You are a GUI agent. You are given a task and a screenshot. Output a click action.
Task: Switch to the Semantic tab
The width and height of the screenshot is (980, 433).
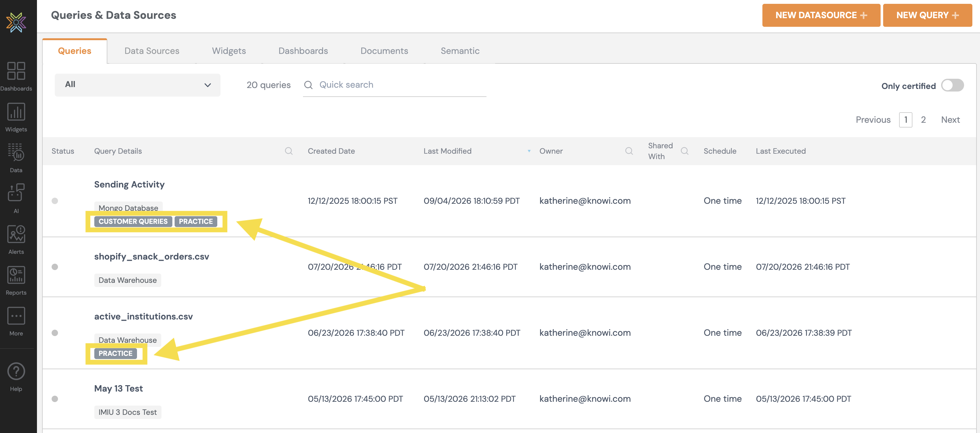coord(460,51)
